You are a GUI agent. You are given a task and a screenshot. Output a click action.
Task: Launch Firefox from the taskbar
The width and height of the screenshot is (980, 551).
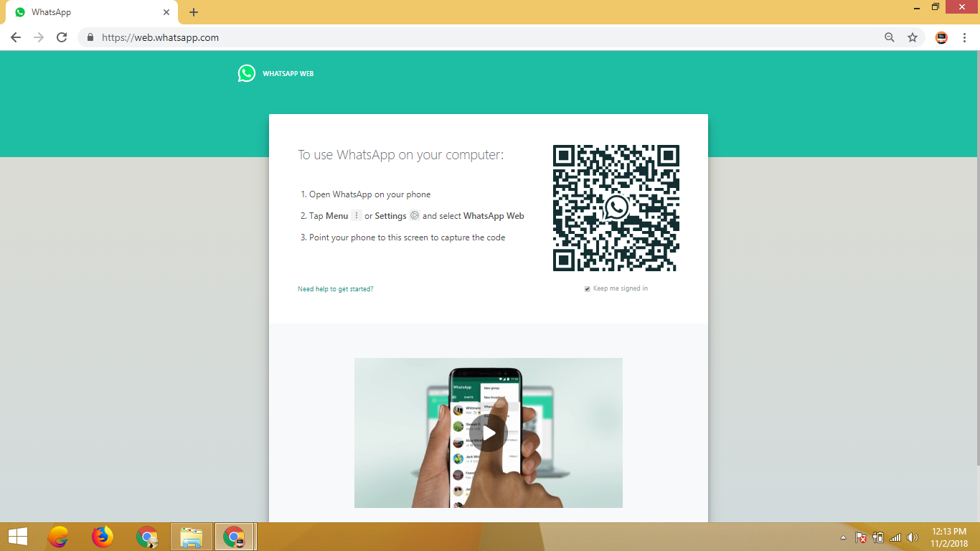click(103, 537)
